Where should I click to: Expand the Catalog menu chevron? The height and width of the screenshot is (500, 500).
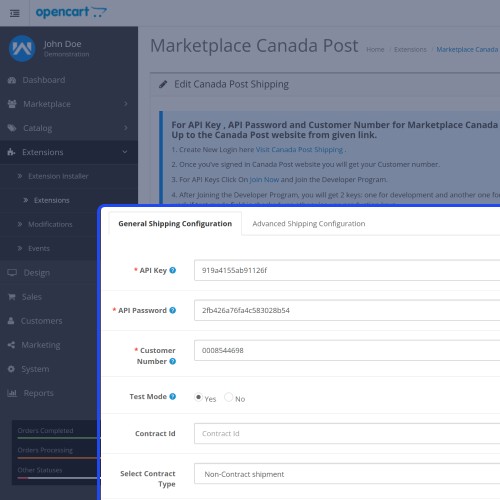[126, 128]
